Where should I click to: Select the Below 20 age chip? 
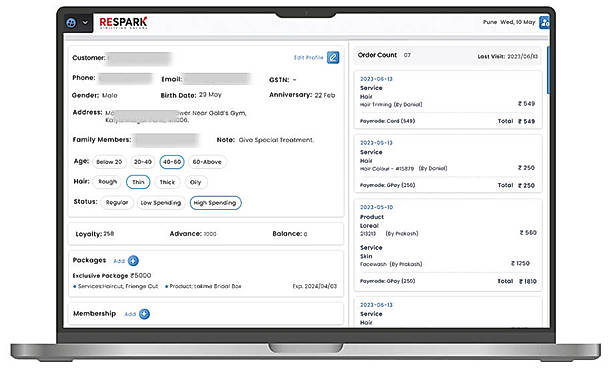click(x=109, y=162)
